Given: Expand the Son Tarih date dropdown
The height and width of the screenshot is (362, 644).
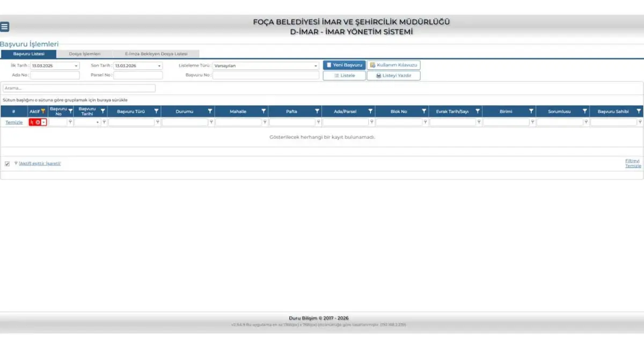Looking at the screenshot, I should (x=159, y=66).
